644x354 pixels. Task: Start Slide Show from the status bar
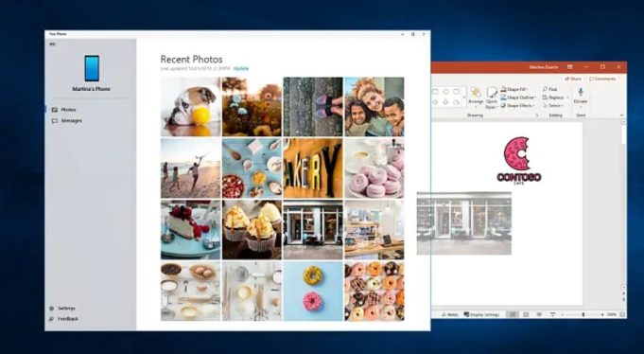pyautogui.click(x=552, y=314)
